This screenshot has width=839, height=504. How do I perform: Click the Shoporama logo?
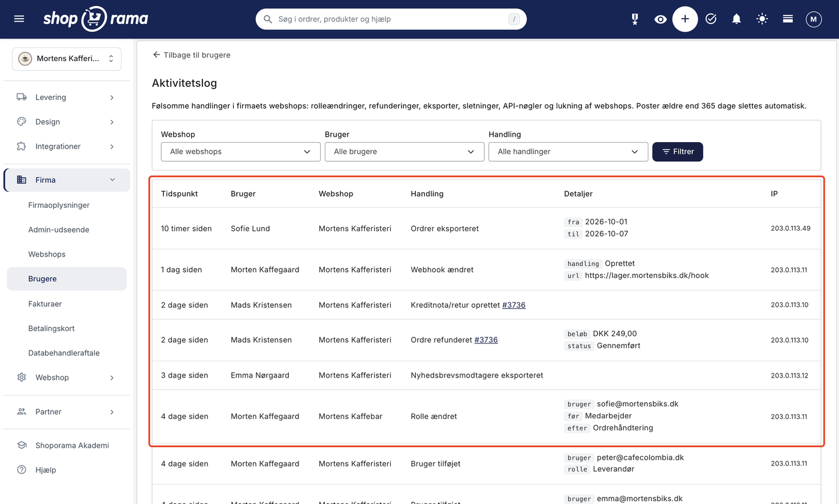point(96,19)
